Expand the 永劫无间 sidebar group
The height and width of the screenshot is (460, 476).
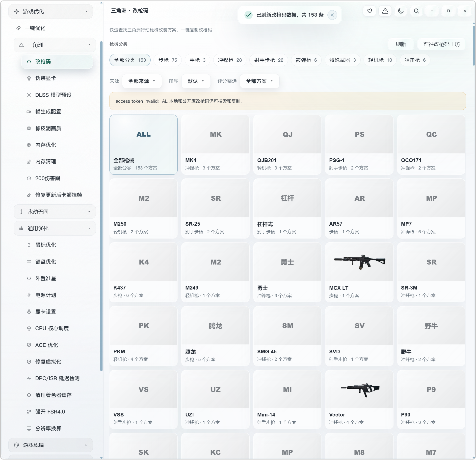pyautogui.click(x=55, y=212)
